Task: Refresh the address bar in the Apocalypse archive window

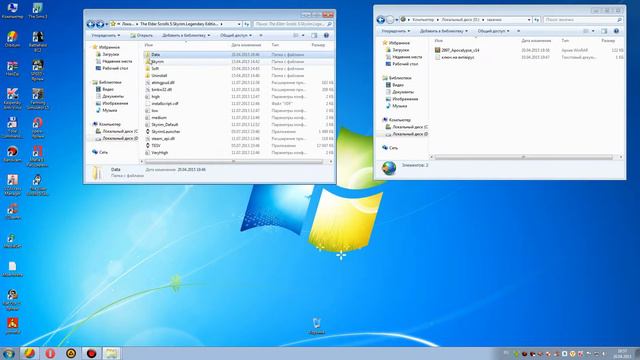Action: coord(537,20)
